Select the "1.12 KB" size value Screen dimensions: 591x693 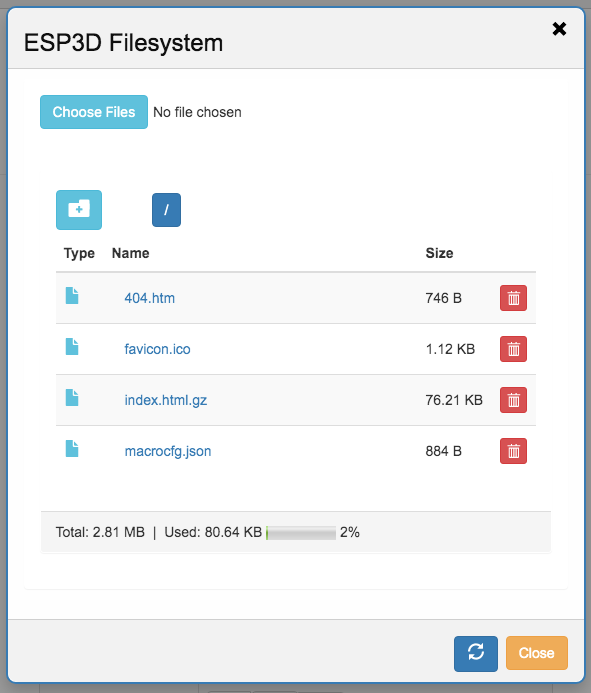(x=450, y=349)
